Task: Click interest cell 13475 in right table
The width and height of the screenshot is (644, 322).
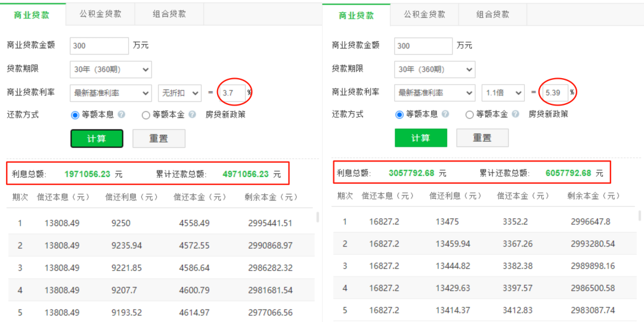Action: tap(447, 222)
